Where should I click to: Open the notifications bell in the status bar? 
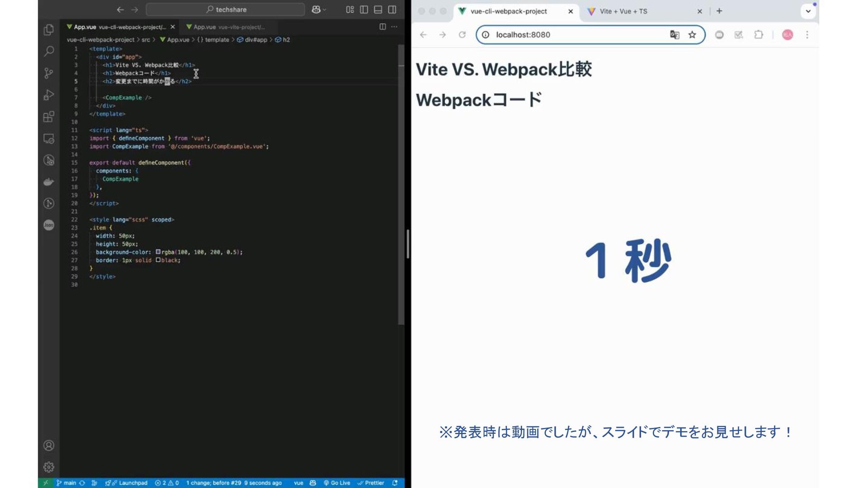click(x=395, y=483)
